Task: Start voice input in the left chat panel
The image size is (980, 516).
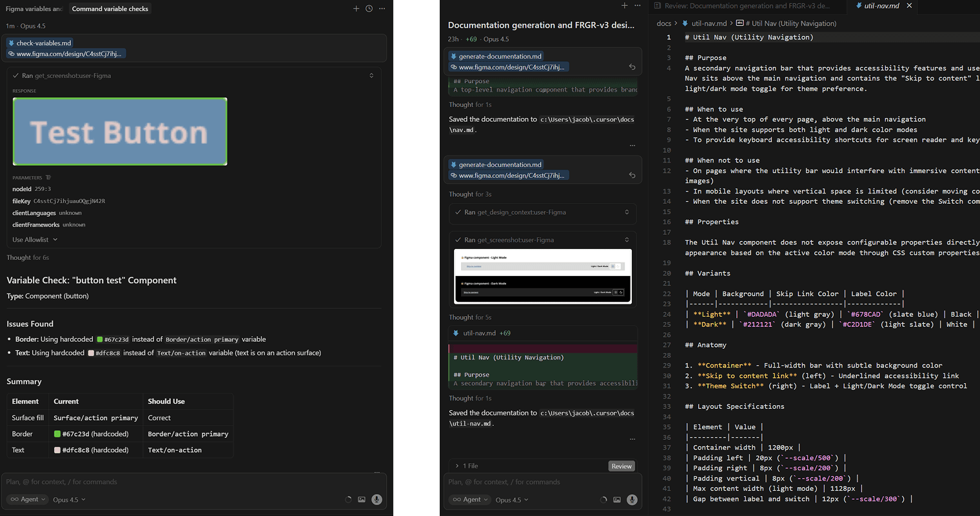Action: pos(377,499)
